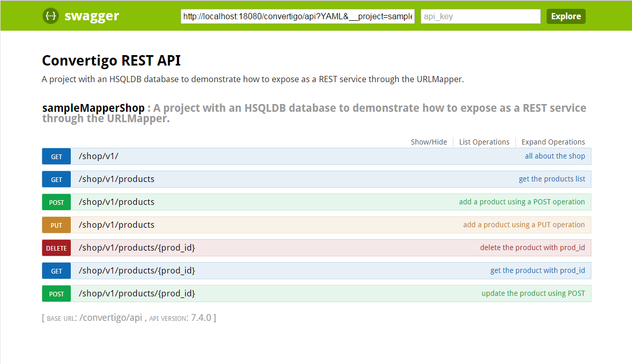The height and width of the screenshot is (364, 632).
Task: Focus the api_key input field
Action: point(481,17)
